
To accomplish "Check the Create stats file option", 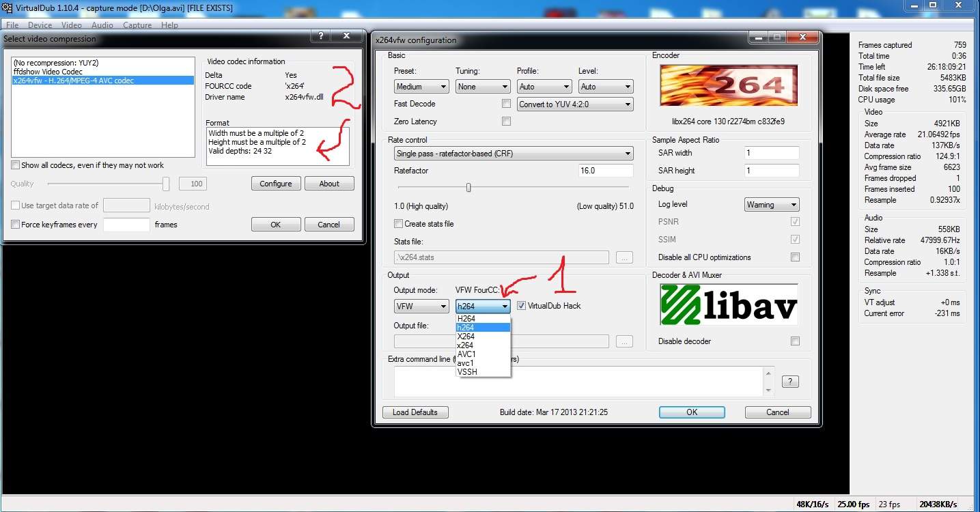I will tap(398, 224).
